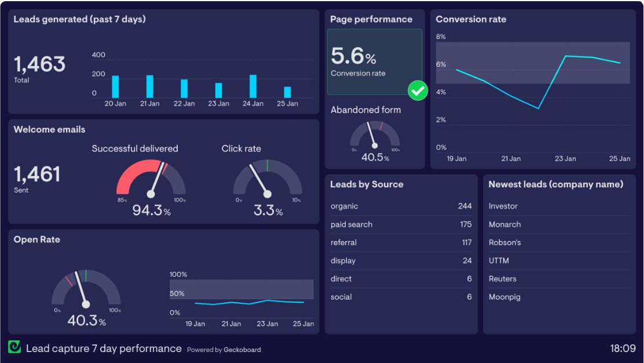Click the Geckoboard logo icon in footer
This screenshot has height=363, width=644.
pyautogui.click(x=14, y=347)
